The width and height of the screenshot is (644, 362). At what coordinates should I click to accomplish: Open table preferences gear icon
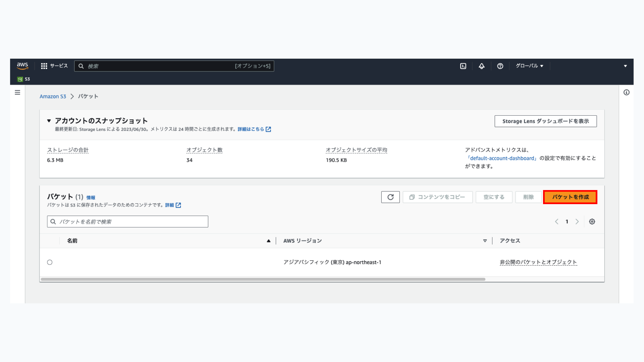592,222
